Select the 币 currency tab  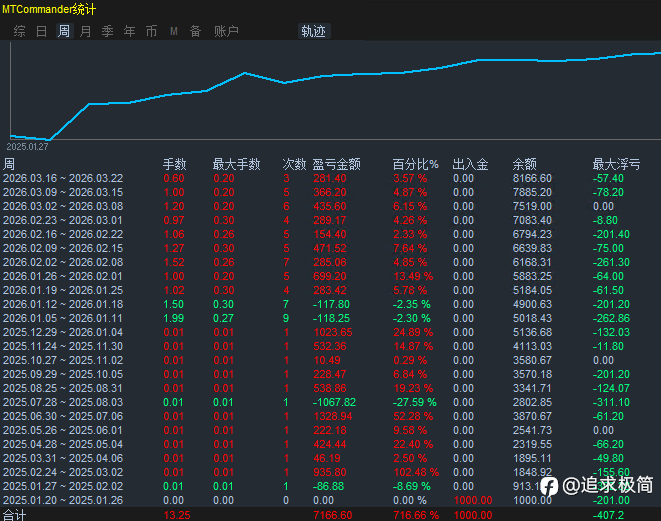point(152,31)
